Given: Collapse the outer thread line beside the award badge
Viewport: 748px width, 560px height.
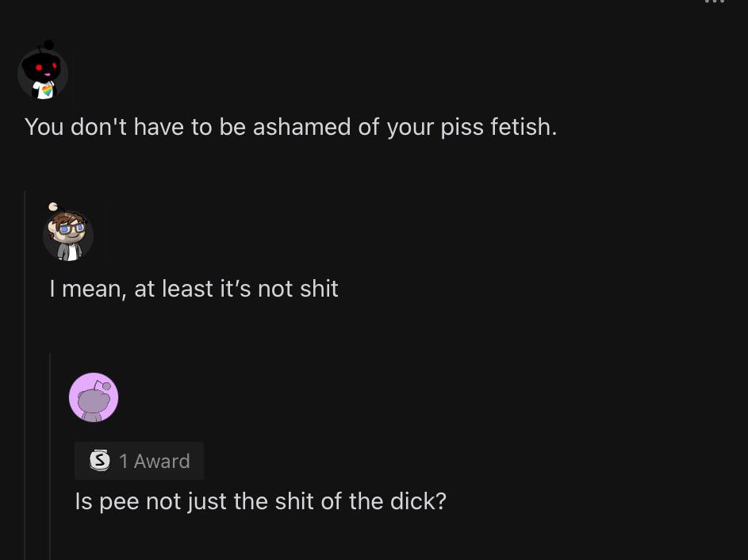Looking at the screenshot, I should click(25, 460).
